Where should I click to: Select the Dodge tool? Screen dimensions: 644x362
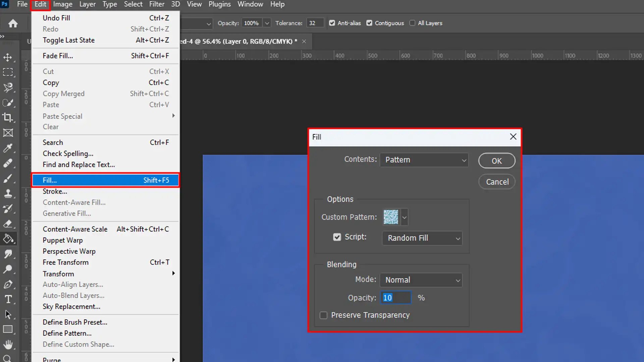coord(8,269)
